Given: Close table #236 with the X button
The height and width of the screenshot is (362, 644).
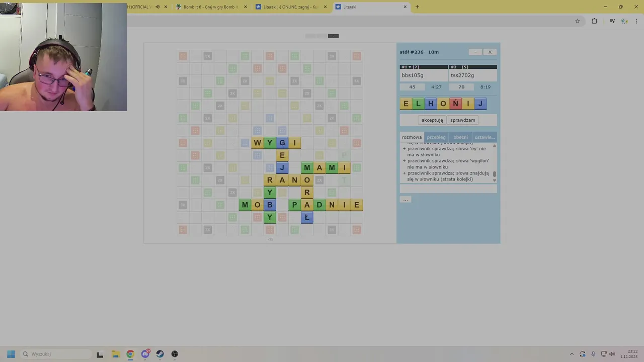Looking at the screenshot, I should (490, 52).
